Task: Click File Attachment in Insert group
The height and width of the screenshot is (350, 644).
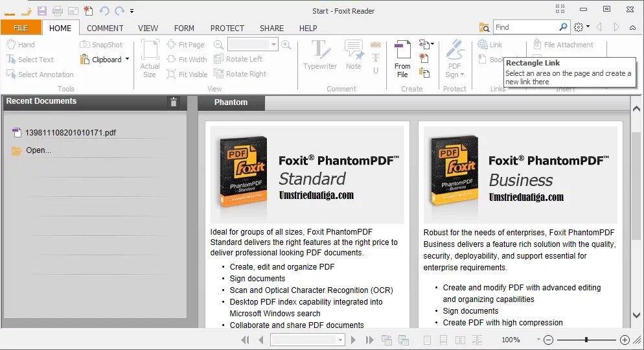Action: 564,44
